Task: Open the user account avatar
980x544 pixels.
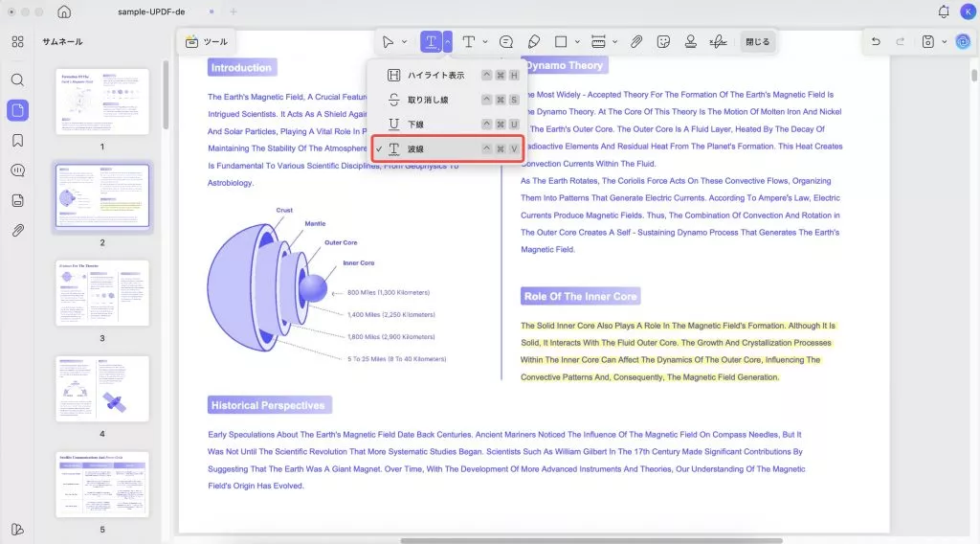Action: tap(969, 11)
